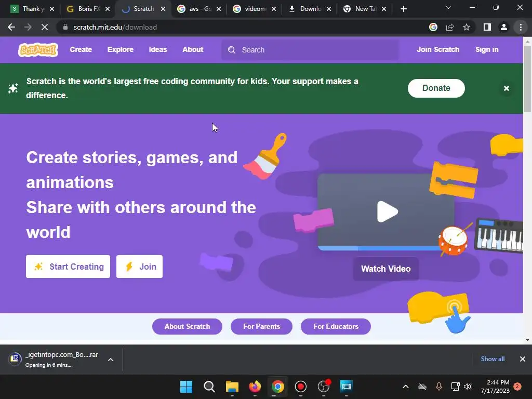This screenshot has width=532, height=399.
Task: Click the browser back arrow
Action: 11,27
